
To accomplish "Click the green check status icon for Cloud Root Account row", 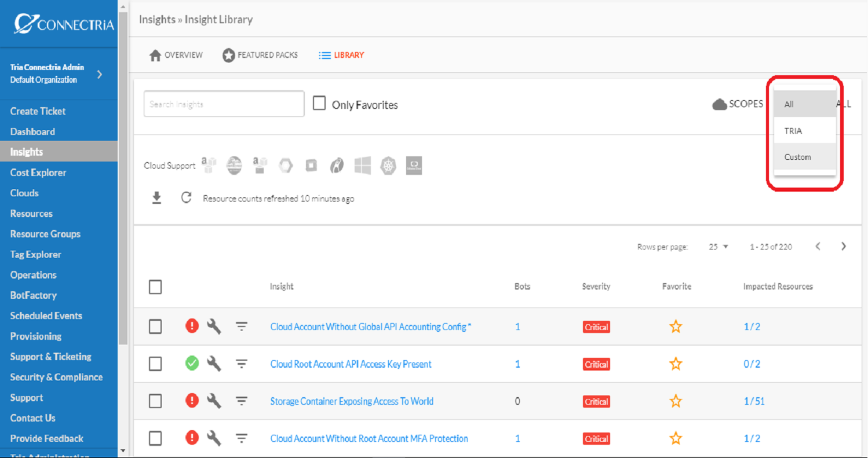I will [x=192, y=364].
